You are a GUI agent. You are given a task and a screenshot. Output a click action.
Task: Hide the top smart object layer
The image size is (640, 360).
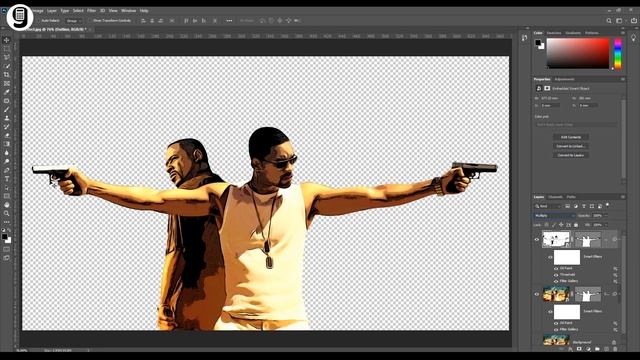point(537,240)
